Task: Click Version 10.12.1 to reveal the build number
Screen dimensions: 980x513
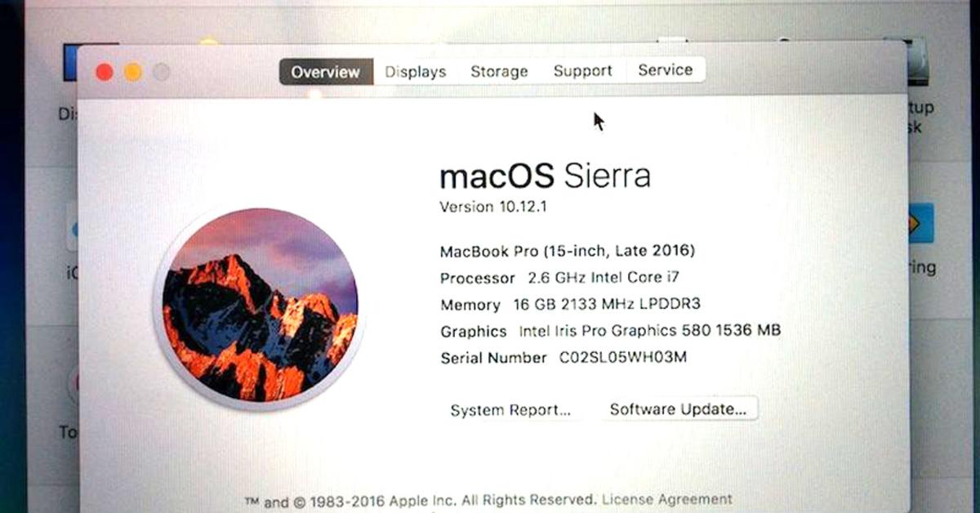Action: tap(493, 207)
